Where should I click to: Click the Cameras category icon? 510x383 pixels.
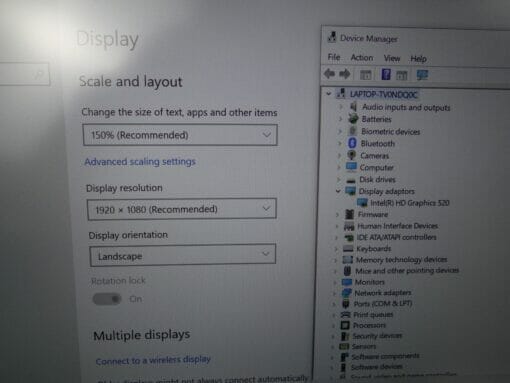(352, 155)
